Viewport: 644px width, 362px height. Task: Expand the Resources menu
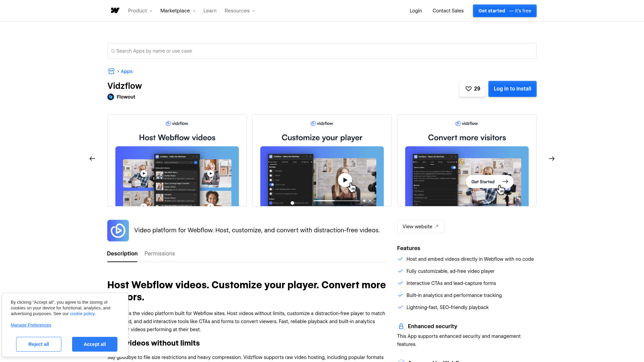point(240,11)
